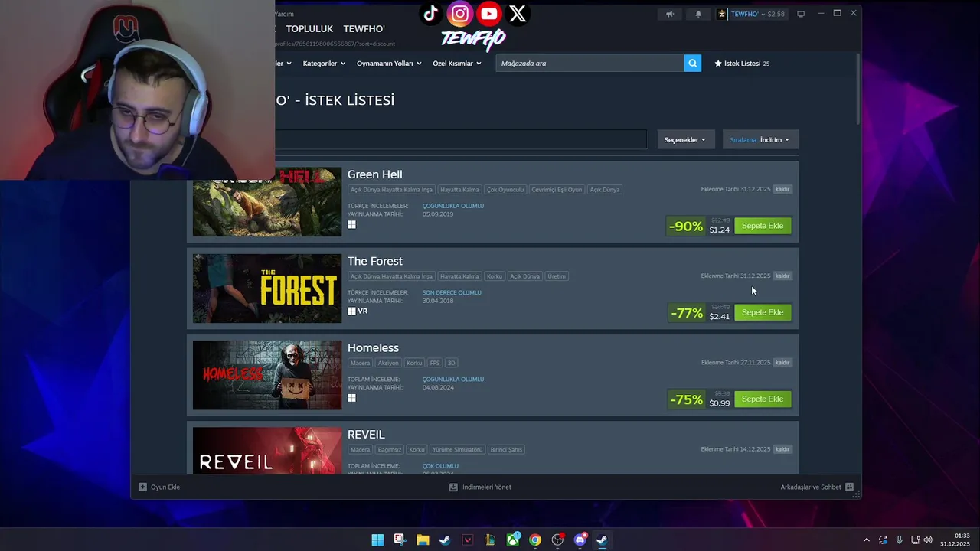Expand the Özel Kısımlar menu
Image resolution: width=980 pixels, height=551 pixels.
[x=457, y=64]
